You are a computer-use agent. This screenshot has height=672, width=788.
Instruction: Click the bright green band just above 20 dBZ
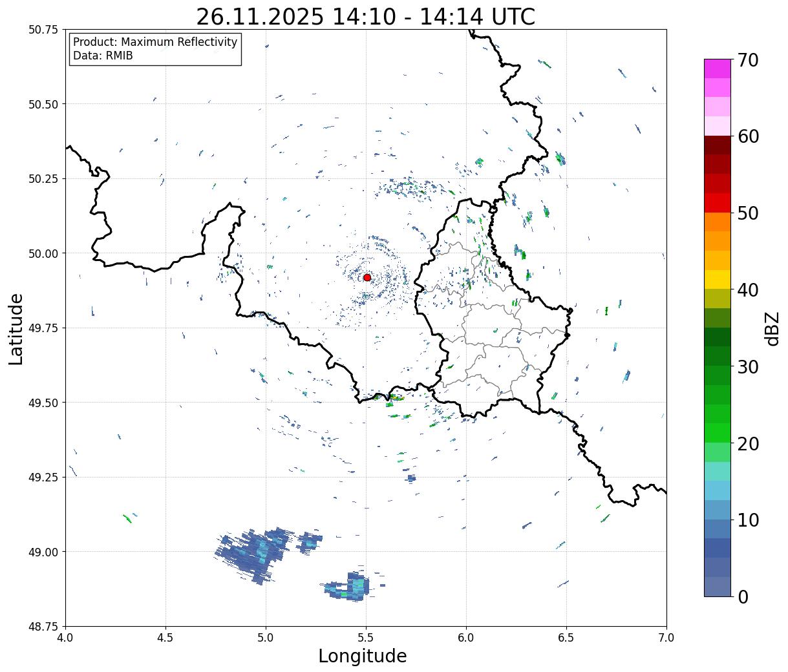pos(718,433)
